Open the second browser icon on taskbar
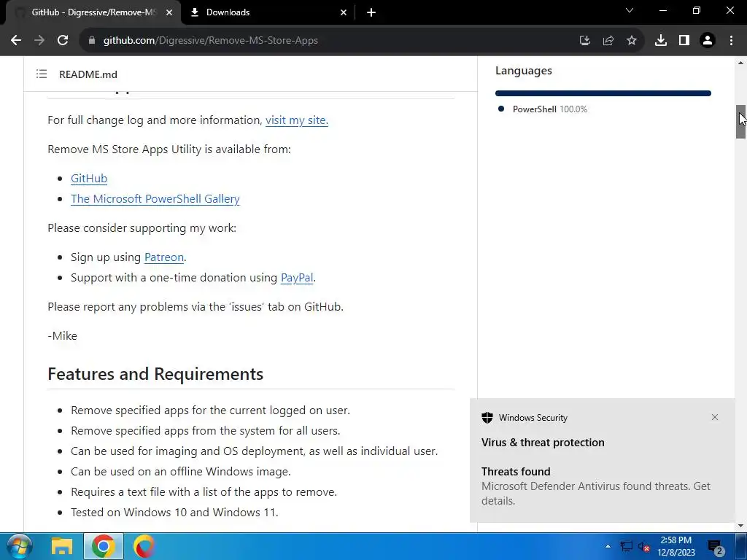Image resolution: width=747 pixels, height=560 pixels. (144, 546)
